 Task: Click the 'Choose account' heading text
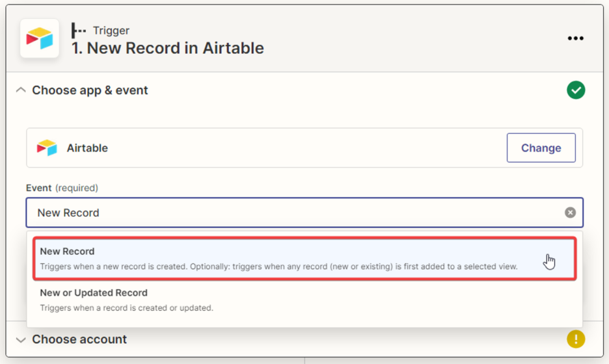click(x=79, y=339)
